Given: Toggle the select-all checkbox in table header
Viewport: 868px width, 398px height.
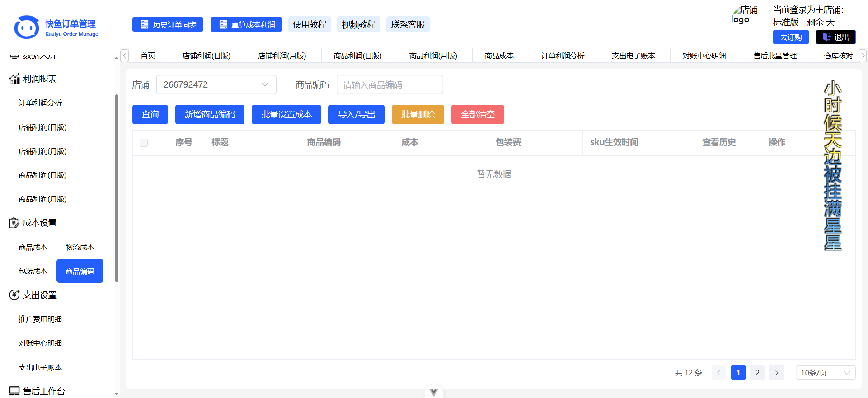Looking at the screenshot, I should 144,143.
